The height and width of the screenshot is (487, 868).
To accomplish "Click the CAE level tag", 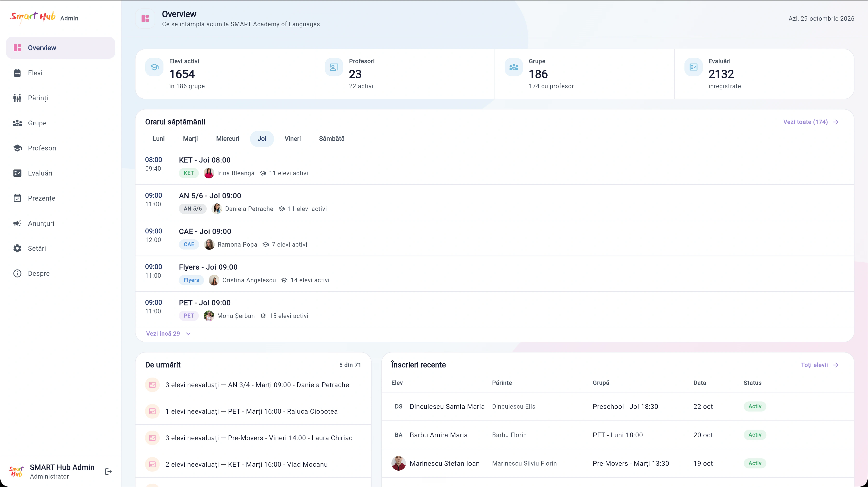I will tap(189, 245).
